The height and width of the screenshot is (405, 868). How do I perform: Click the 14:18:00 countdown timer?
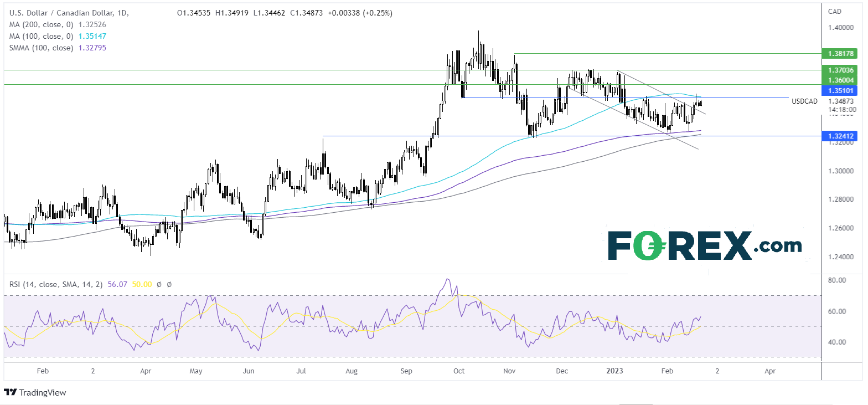pyautogui.click(x=841, y=110)
